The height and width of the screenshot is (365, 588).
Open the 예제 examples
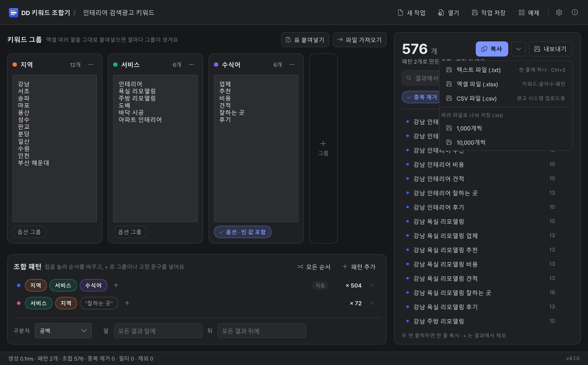click(x=529, y=12)
